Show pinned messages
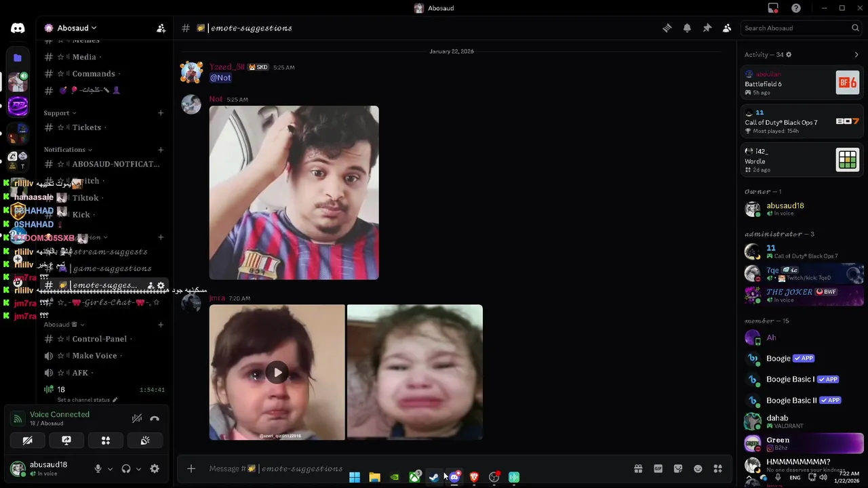This screenshot has width=868, height=488. pyautogui.click(x=707, y=28)
